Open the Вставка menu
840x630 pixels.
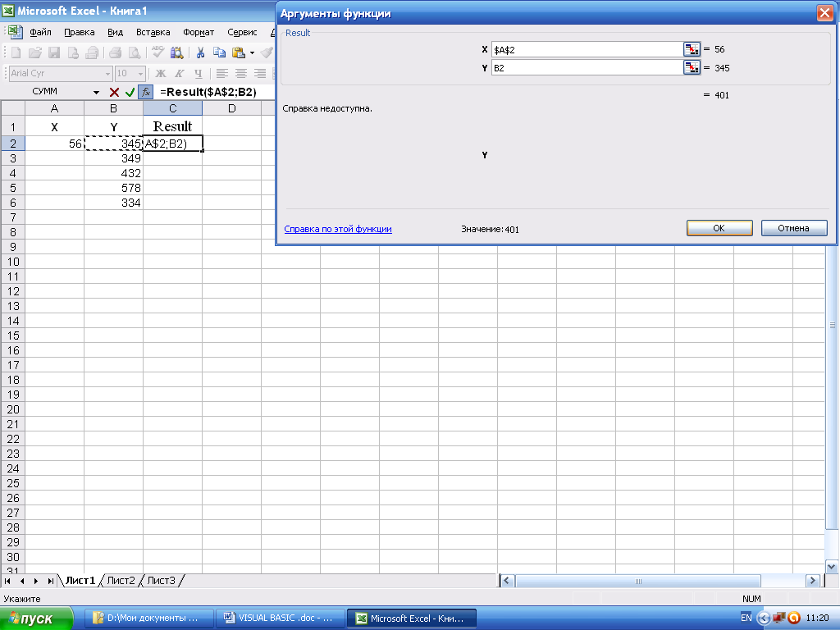(153, 32)
